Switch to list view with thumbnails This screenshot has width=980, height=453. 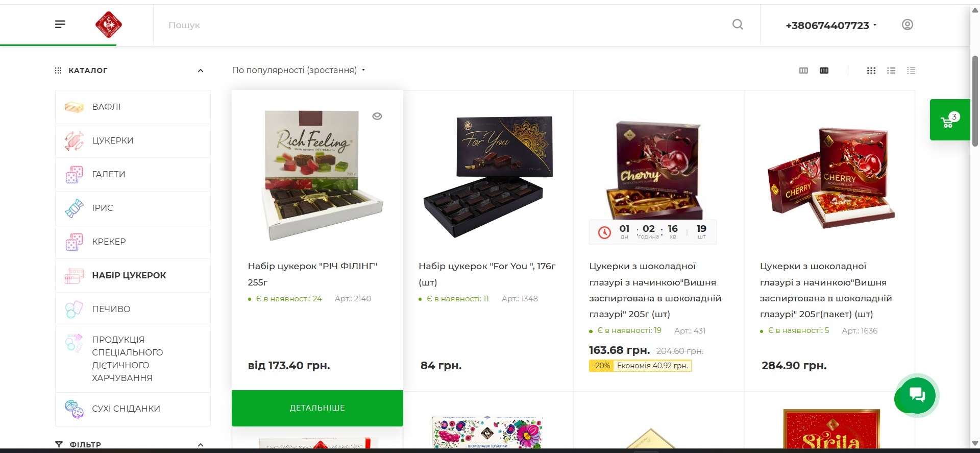coord(891,70)
